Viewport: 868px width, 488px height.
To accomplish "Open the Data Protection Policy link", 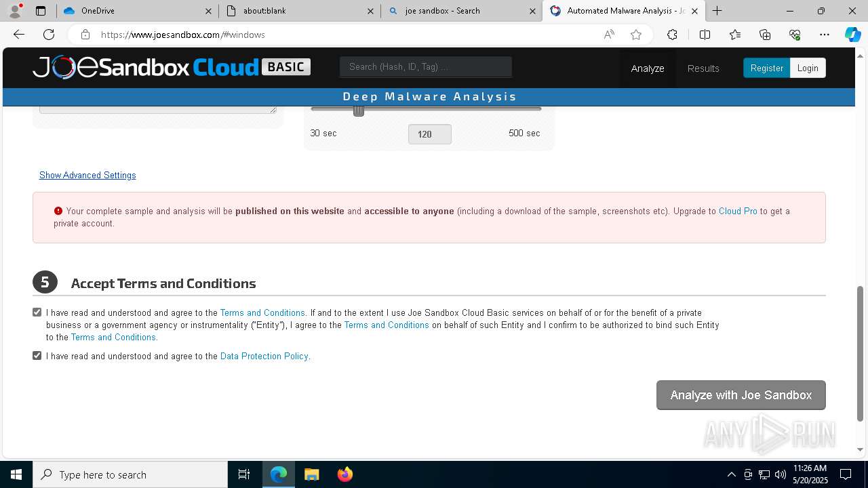I will click(264, 356).
